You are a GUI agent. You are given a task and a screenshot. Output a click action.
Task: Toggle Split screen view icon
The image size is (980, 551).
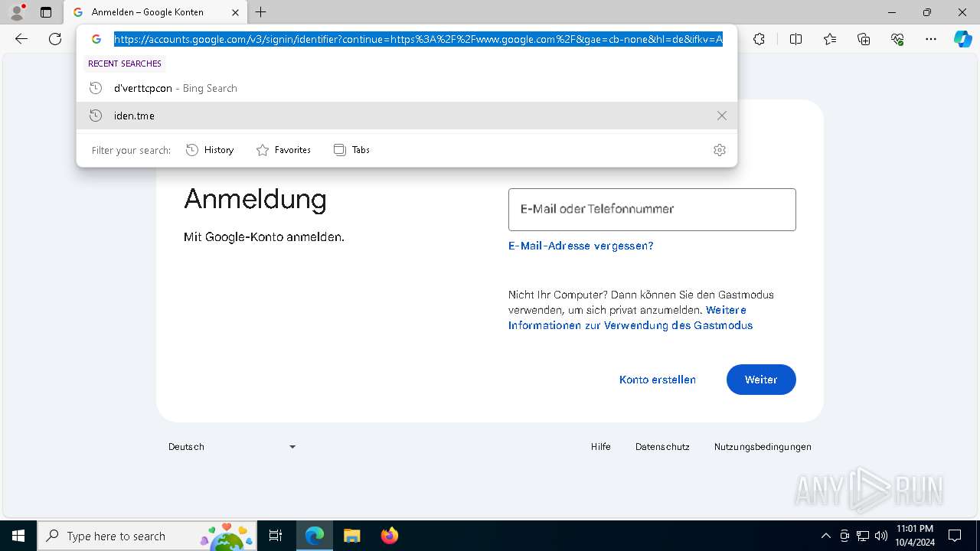tap(795, 39)
